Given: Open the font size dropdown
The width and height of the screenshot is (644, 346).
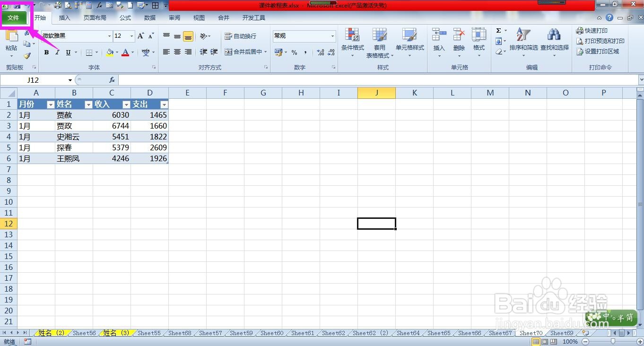Looking at the screenshot, I should pyautogui.click(x=131, y=36).
